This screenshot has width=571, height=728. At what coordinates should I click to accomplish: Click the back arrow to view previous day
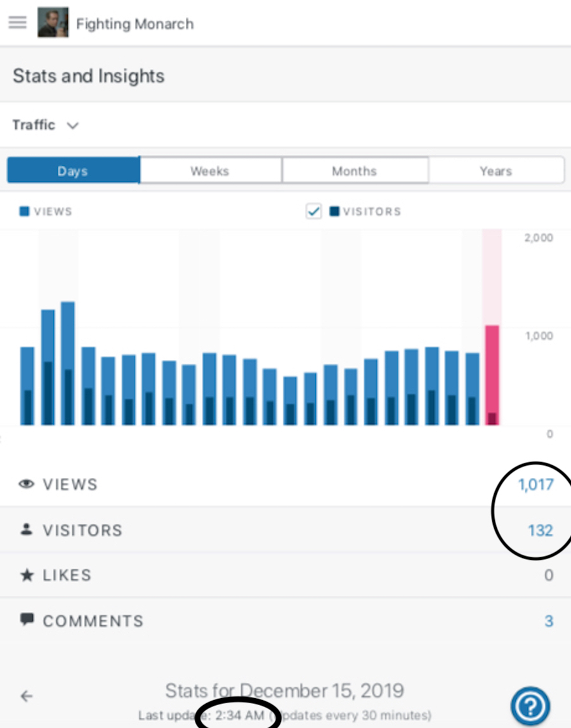pos(26,696)
